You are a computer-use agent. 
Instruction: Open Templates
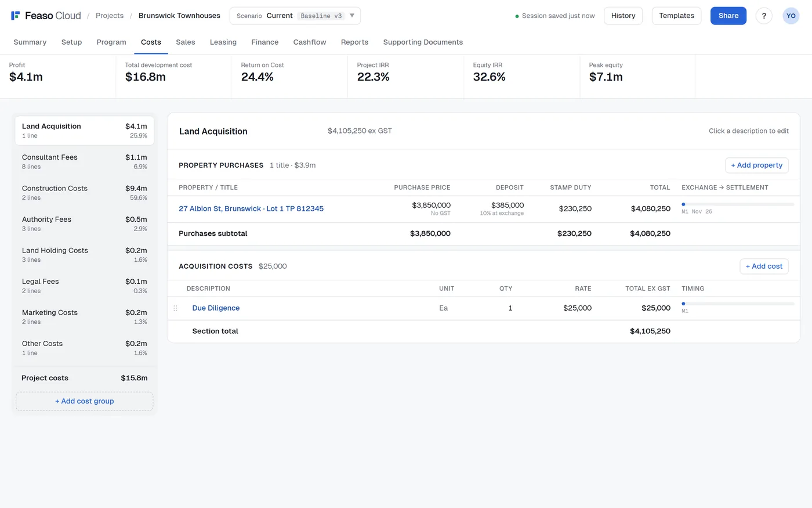tap(676, 16)
